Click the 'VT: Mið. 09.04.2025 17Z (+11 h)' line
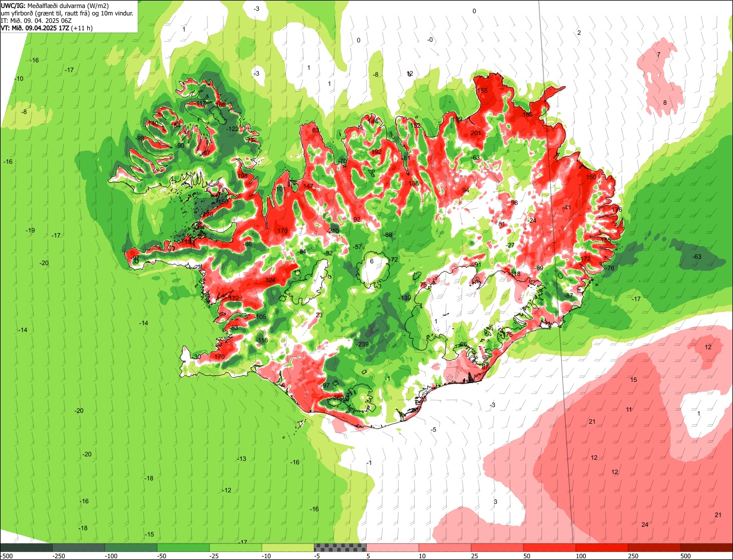733x560 pixels. coord(47,27)
